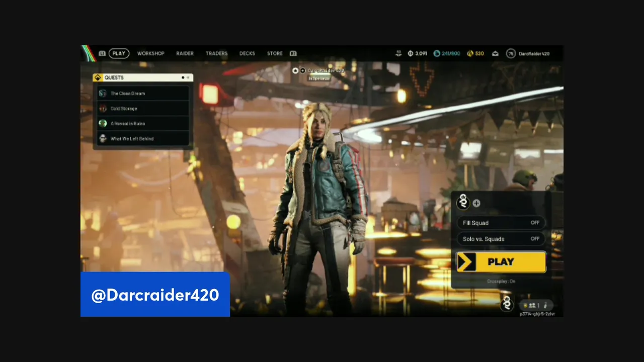
Task: Toggle the Fill Squad option
Action: [x=501, y=223]
